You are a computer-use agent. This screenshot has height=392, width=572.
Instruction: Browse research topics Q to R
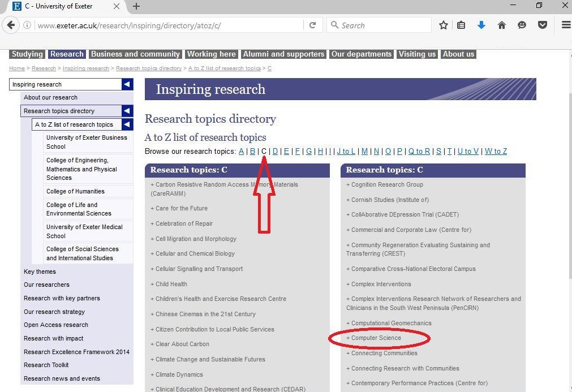tap(419, 152)
